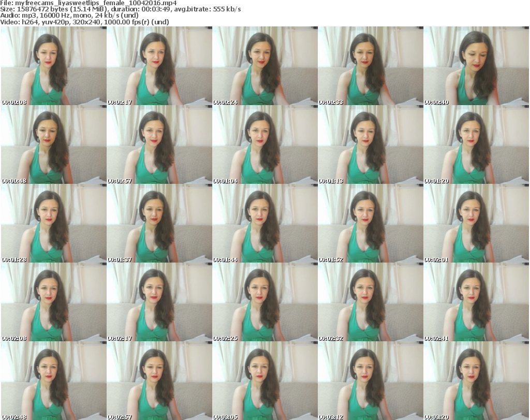Pick the frame stamped 00:00:40
The height and width of the screenshot is (420, 530).
[x=476, y=66]
